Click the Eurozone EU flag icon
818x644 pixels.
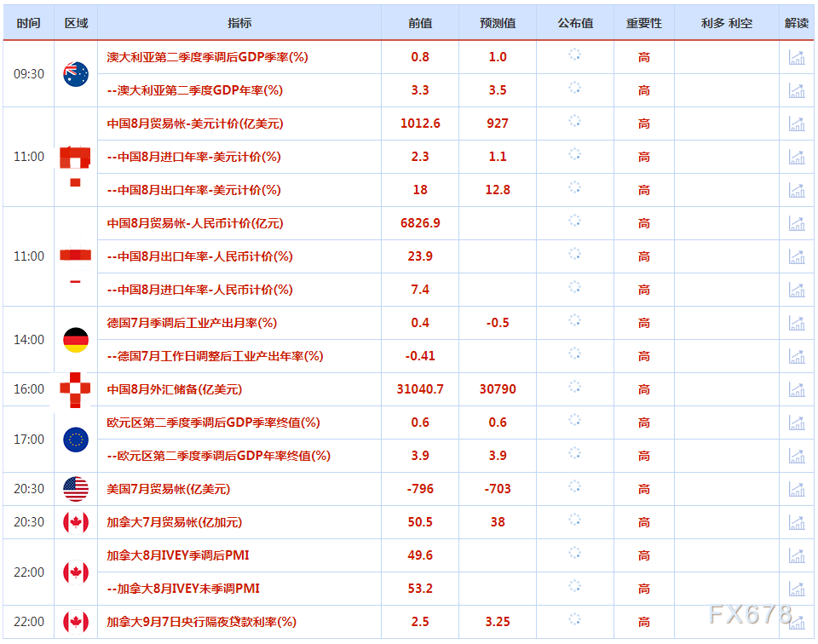(x=76, y=440)
